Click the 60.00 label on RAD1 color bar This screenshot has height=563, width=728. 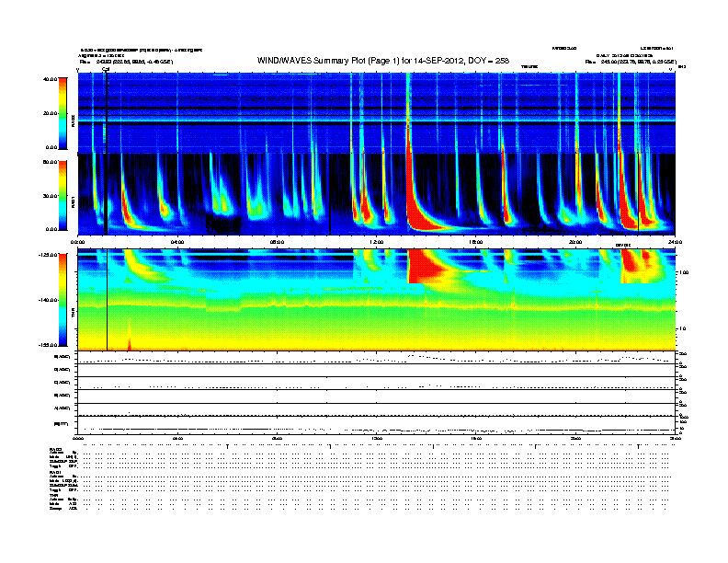(50, 162)
